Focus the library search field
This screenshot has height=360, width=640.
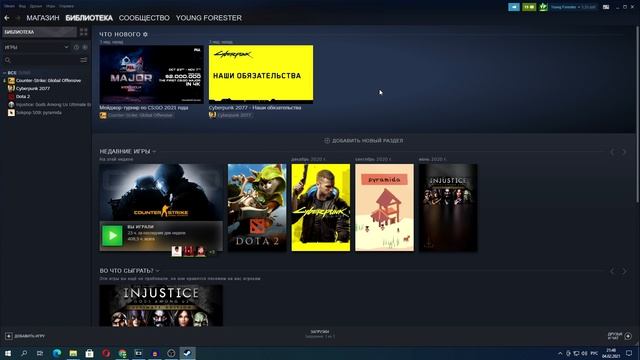point(41,60)
